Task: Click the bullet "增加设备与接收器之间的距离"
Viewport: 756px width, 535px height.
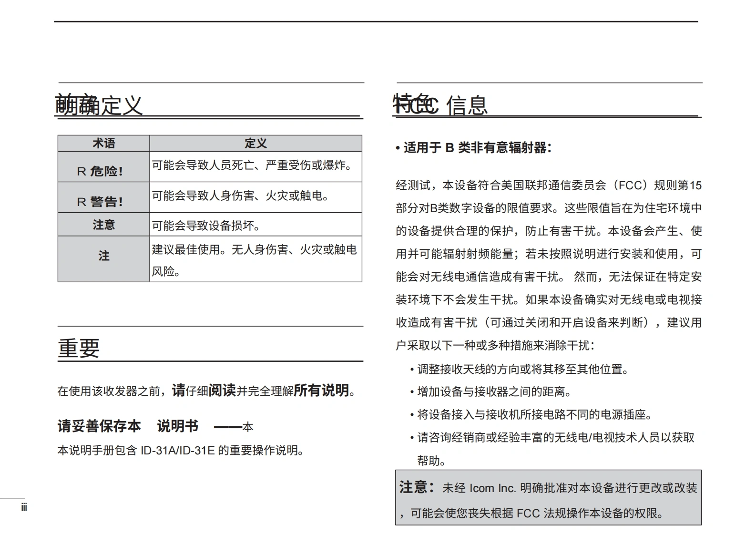Action: point(494,392)
